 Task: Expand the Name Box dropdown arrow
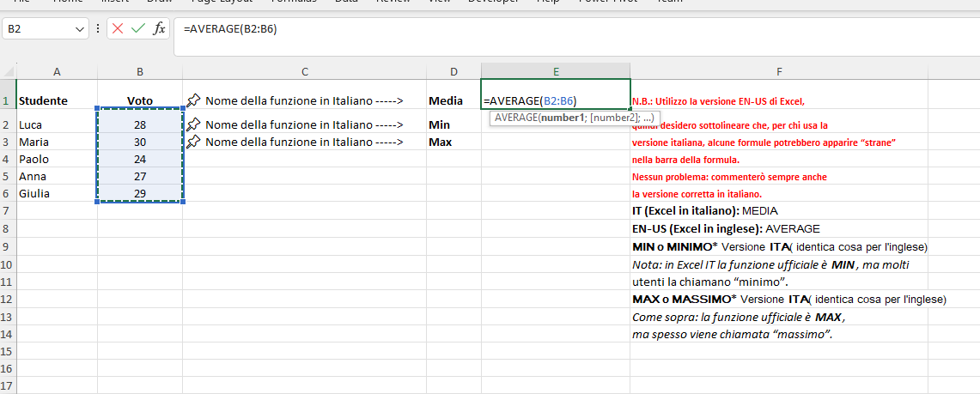79,28
